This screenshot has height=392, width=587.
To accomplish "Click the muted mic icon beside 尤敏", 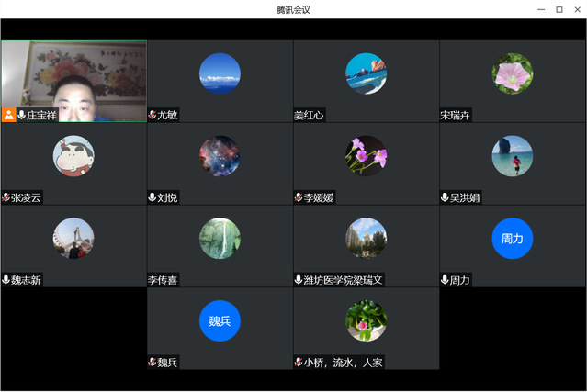I will pyautogui.click(x=152, y=116).
